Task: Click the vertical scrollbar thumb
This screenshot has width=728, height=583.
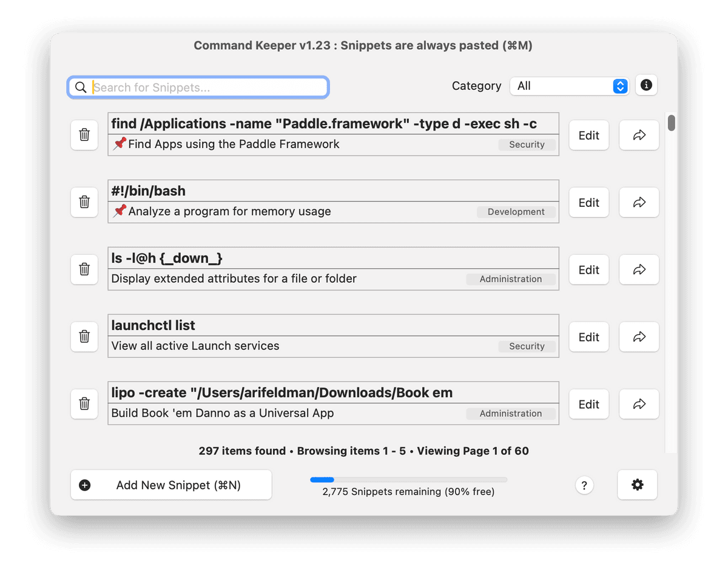Action: 671,123
